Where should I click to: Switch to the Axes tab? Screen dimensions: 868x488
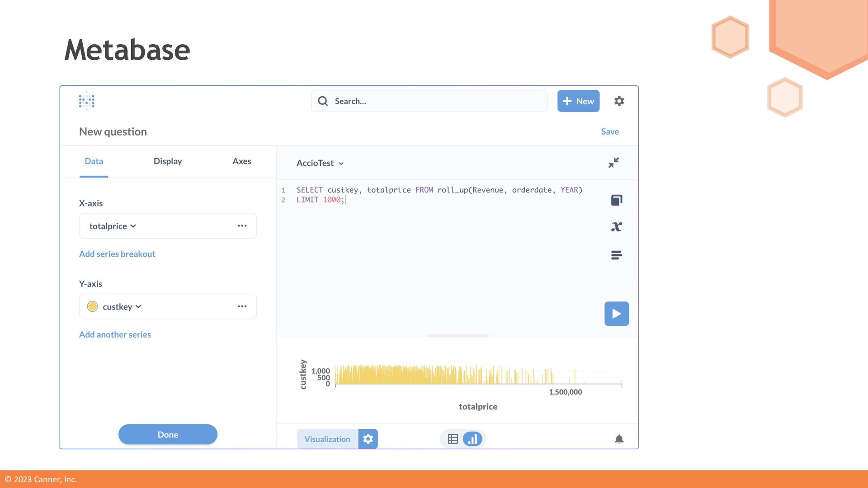[241, 161]
